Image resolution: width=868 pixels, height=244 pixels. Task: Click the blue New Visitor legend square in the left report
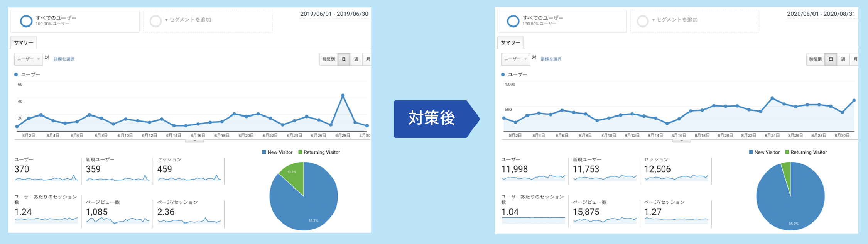264,152
